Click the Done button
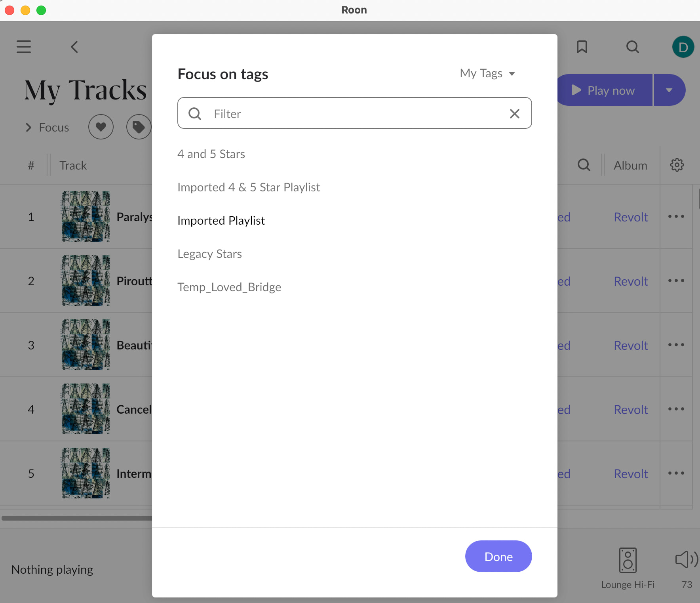700x603 pixels. point(498,556)
